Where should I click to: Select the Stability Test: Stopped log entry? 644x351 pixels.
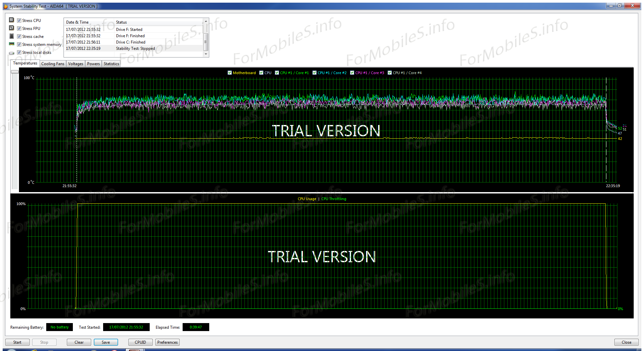tap(135, 49)
